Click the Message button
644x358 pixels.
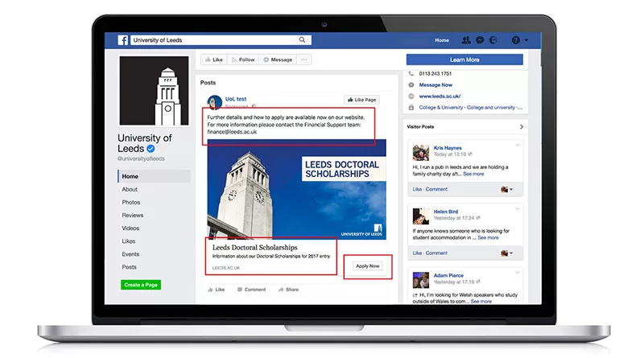click(x=278, y=60)
